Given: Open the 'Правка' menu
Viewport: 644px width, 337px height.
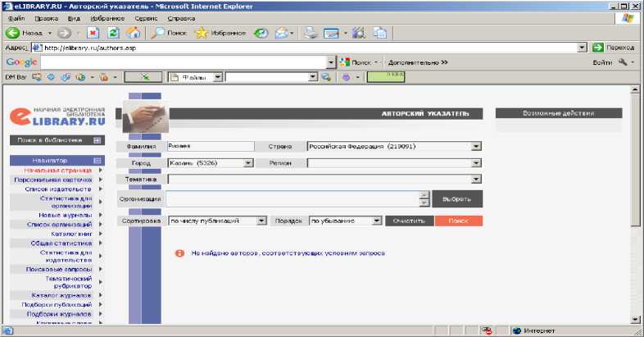Looking at the screenshot, I should click(x=47, y=19).
